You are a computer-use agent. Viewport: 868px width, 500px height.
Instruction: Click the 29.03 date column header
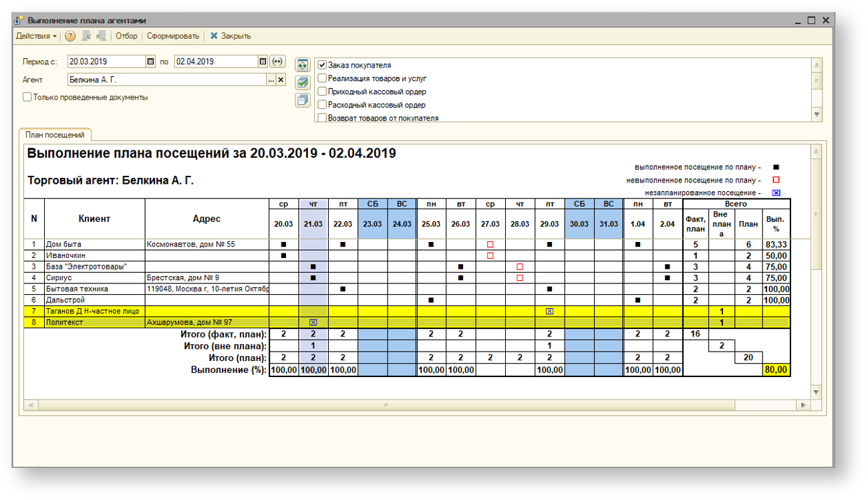[x=549, y=224]
